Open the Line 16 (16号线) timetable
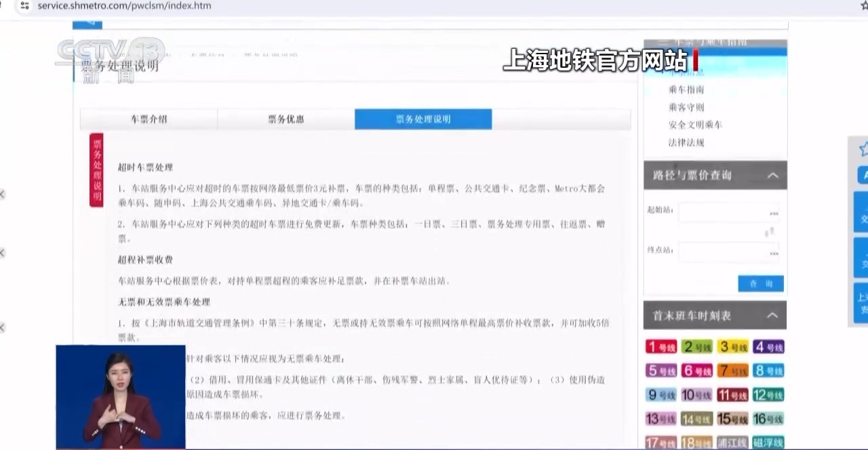The image size is (868, 450). (x=769, y=417)
